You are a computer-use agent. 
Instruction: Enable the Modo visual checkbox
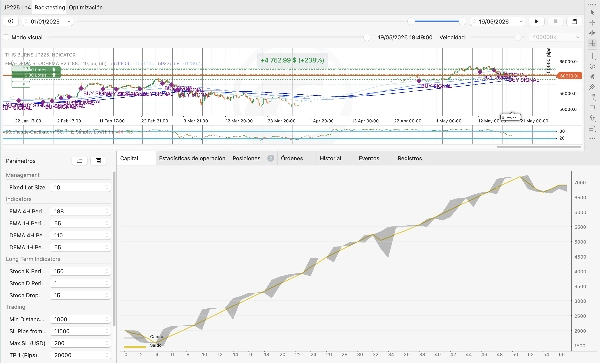(x=6, y=37)
